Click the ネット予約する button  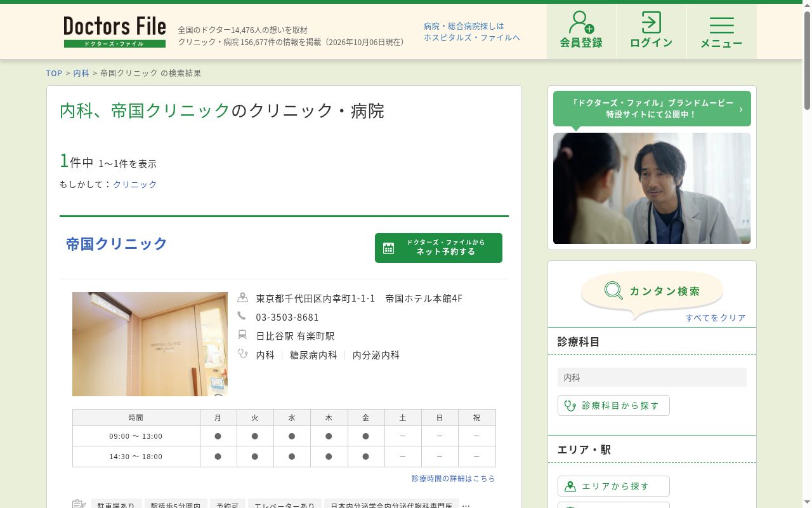[438, 248]
